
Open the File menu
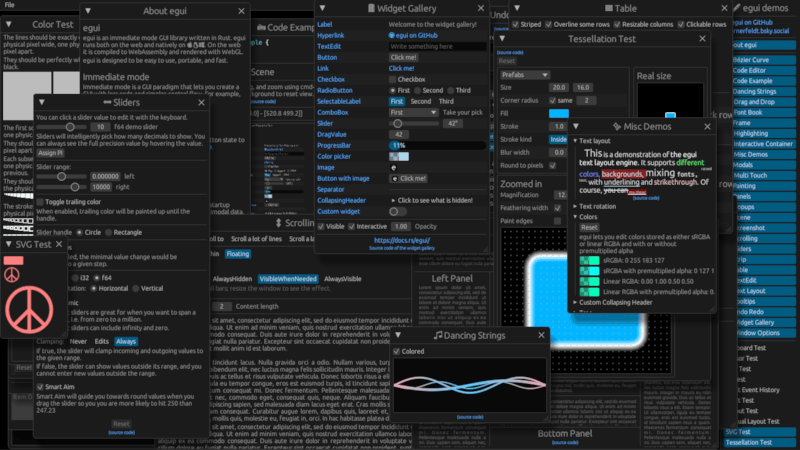pos(9,6)
